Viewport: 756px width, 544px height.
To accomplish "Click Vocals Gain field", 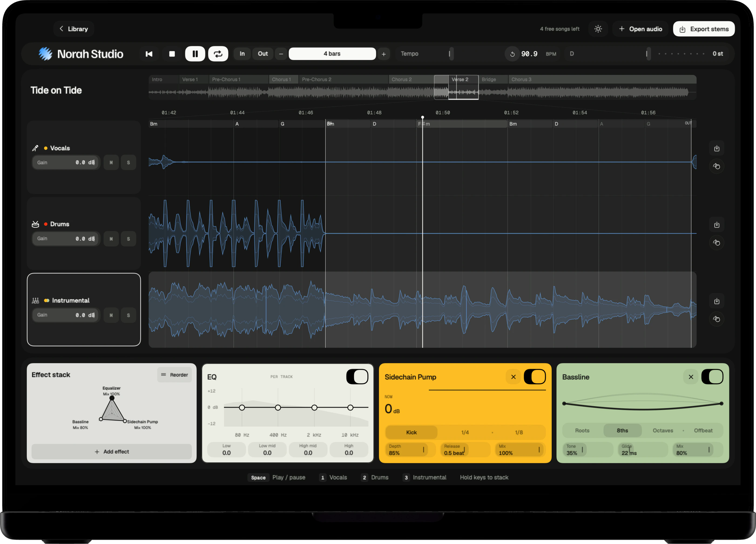I will pos(66,162).
